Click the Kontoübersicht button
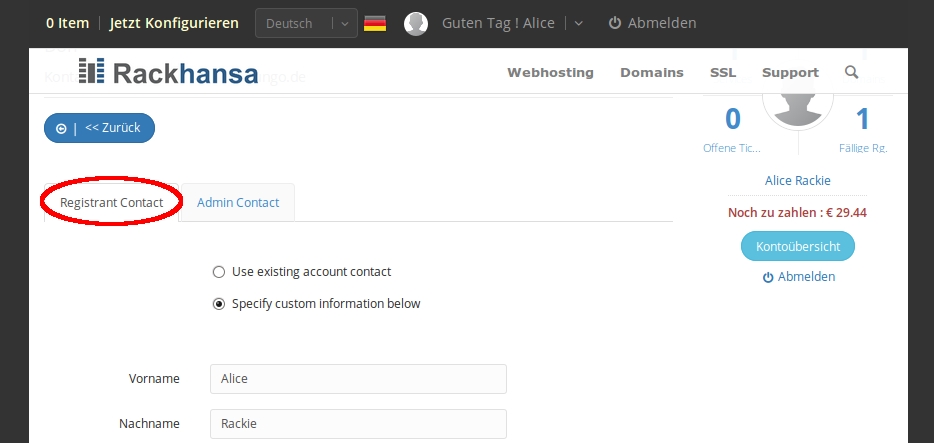The image size is (934, 443). [798, 246]
